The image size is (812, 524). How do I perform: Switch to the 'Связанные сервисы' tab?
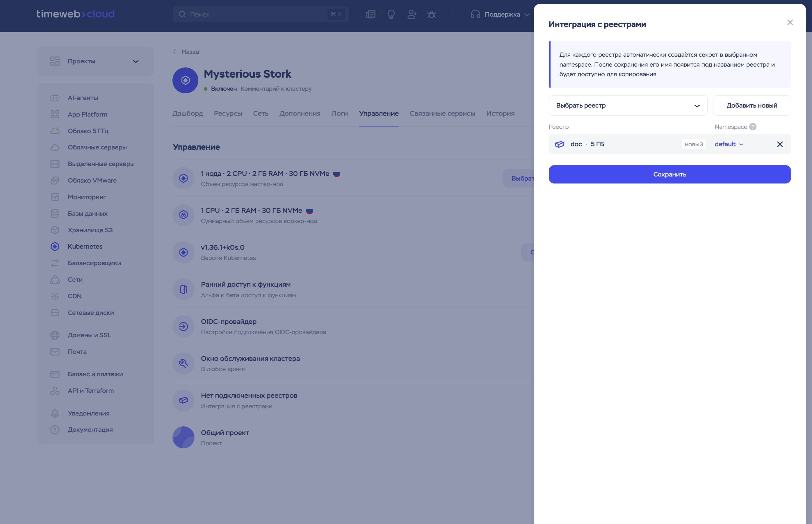tap(442, 114)
